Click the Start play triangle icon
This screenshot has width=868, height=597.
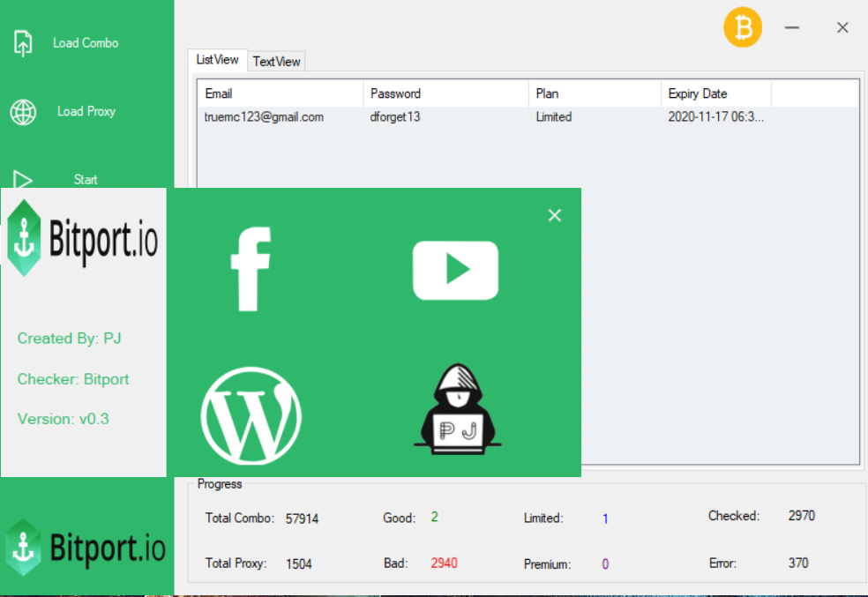(x=23, y=179)
